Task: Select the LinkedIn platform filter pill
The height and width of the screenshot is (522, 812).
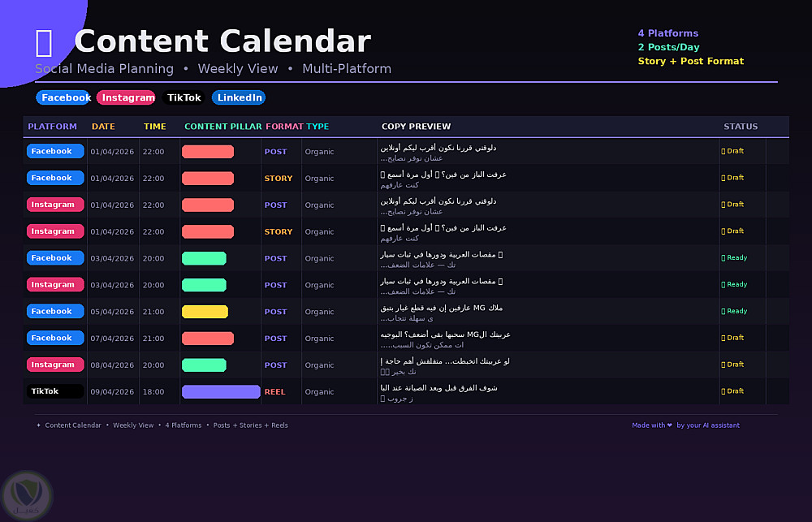Action: tap(239, 97)
